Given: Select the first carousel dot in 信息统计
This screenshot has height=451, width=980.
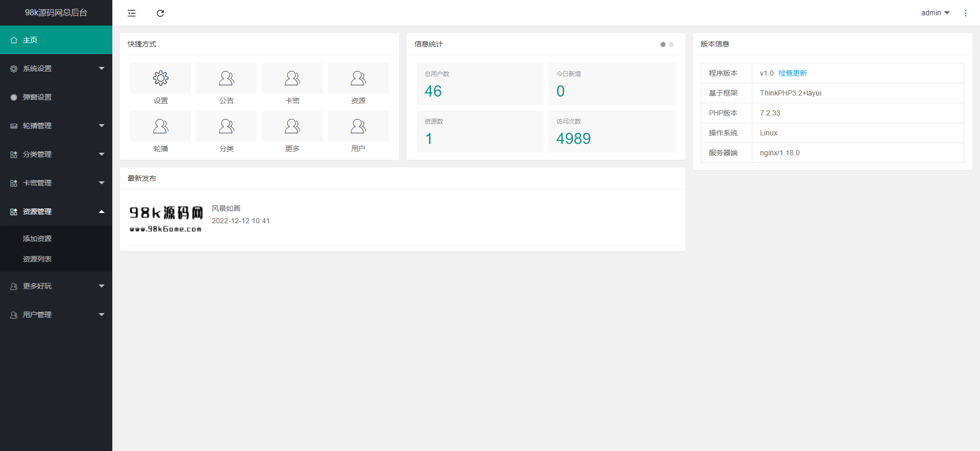Looking at the screenshot, I should click(x=663, y=44).
